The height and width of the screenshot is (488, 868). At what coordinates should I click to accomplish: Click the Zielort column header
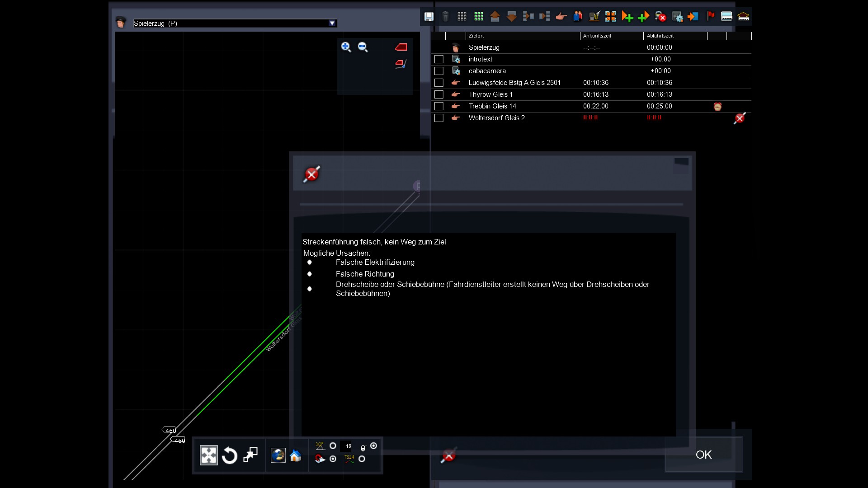[x=476, y=36]
